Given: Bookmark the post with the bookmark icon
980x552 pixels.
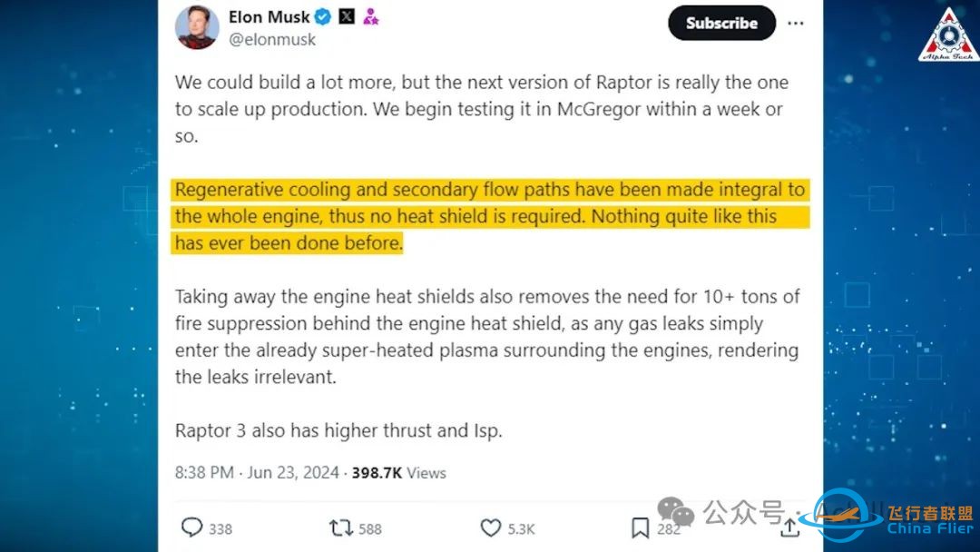Looking at the screenshot, I should click(x=640, y=527).
